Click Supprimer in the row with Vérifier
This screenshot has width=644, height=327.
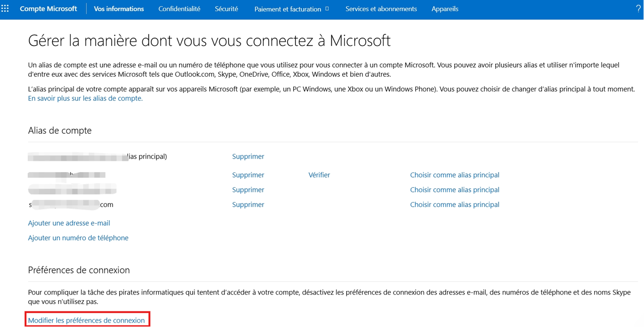coord(248,175)
